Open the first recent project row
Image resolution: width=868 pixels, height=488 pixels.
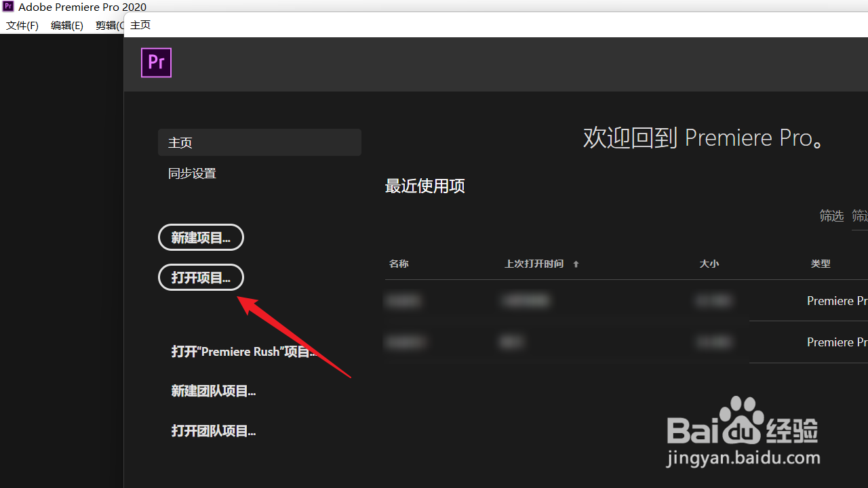[626, 300]
